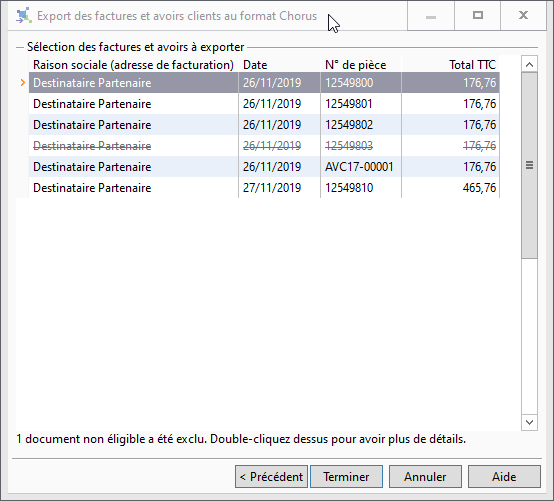Click the application icon in the title bar
Screen dimensions: 554x501
(24, 16)
